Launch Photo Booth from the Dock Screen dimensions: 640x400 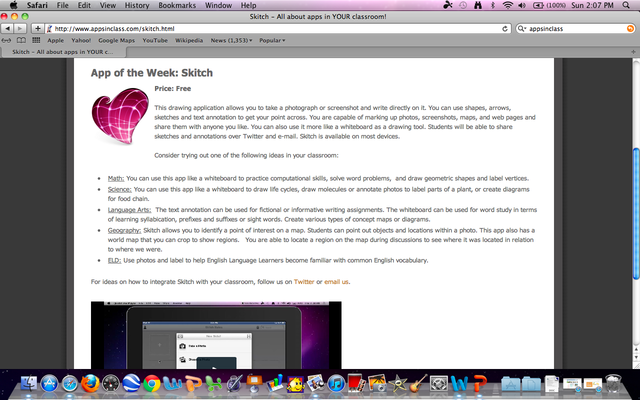[x=357, y=384]
